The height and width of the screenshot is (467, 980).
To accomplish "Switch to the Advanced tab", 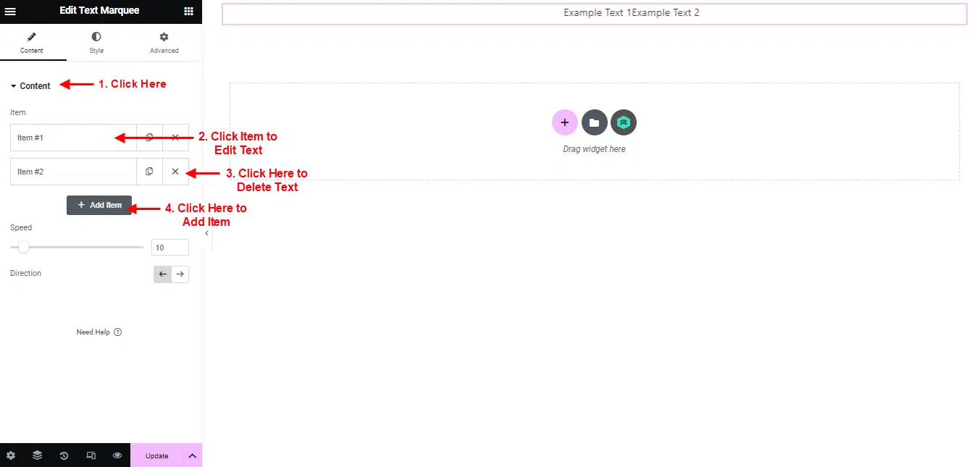I will click(x=164, y=43).
